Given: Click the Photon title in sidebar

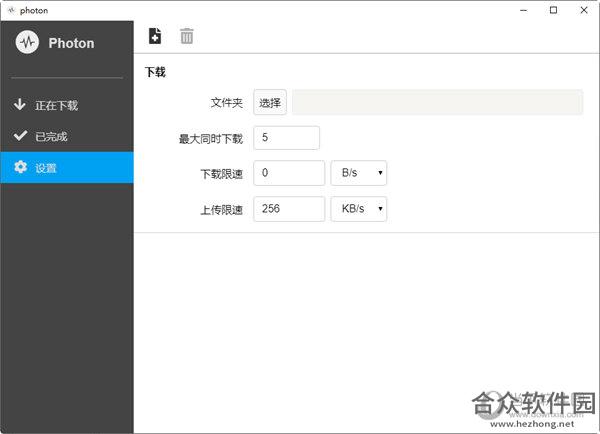Looking at the screenshot, I should click(x=71, y=43).
